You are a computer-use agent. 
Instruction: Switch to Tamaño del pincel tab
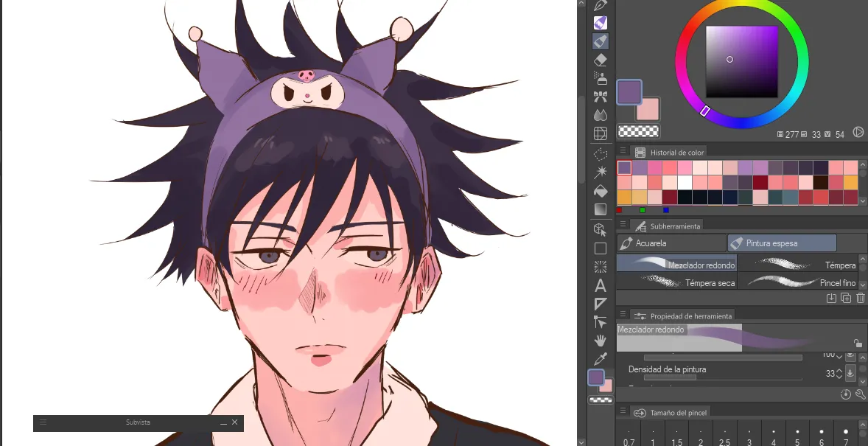point(670,413)
